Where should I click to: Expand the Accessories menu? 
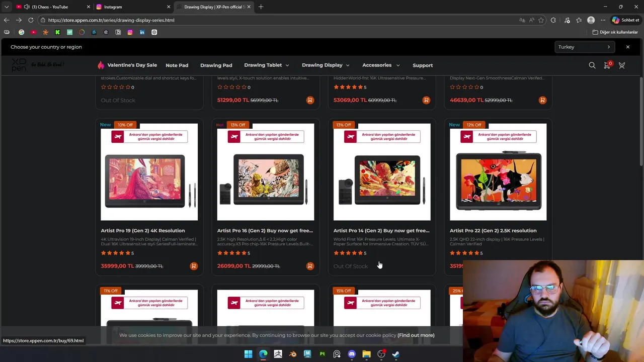381,65
